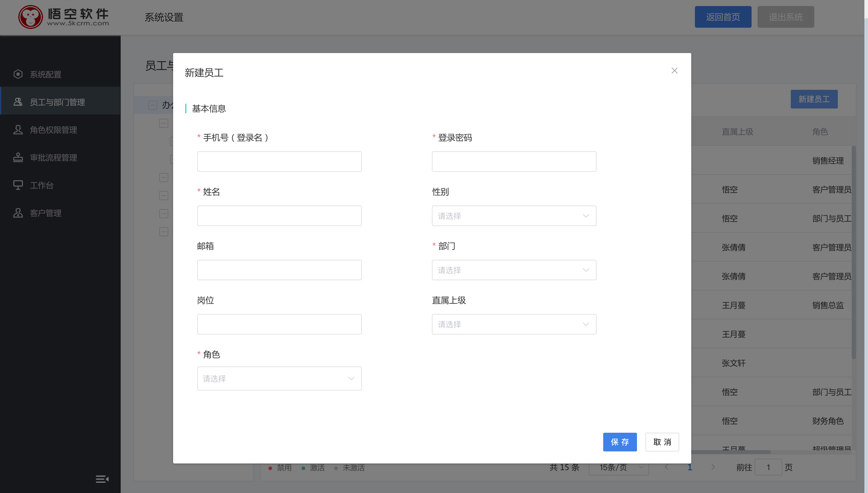Open the 角色 dropdown
This screenshot has height=493, width=868.
(279, 378)
